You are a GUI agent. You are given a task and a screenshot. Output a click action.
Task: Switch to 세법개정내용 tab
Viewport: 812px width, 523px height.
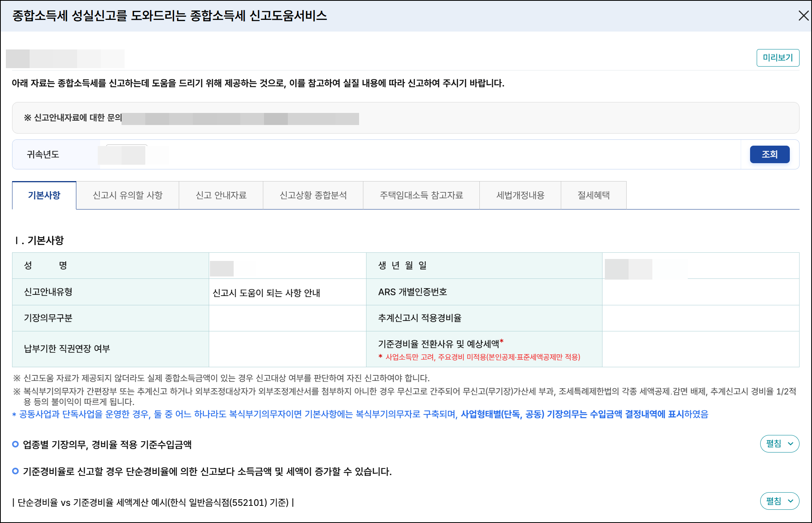(x=520, y=195)
